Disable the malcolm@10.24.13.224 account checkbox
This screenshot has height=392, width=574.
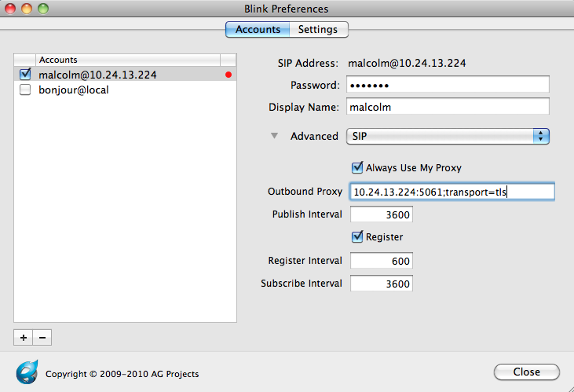tap(25, 75)
